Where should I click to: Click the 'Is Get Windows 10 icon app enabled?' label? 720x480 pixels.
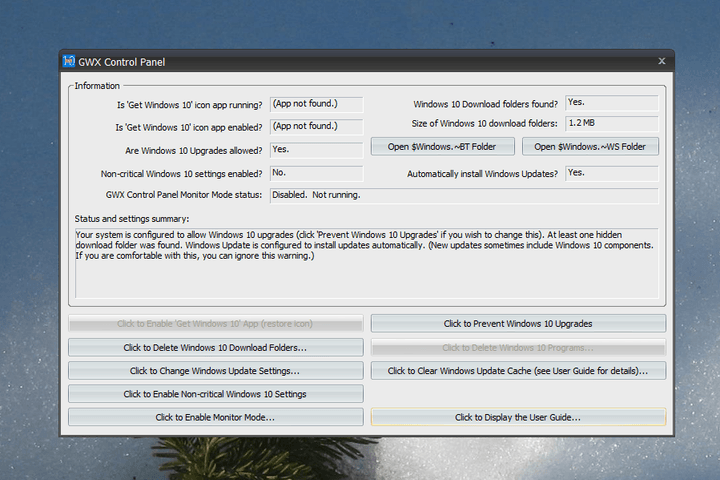pos(189,128)
